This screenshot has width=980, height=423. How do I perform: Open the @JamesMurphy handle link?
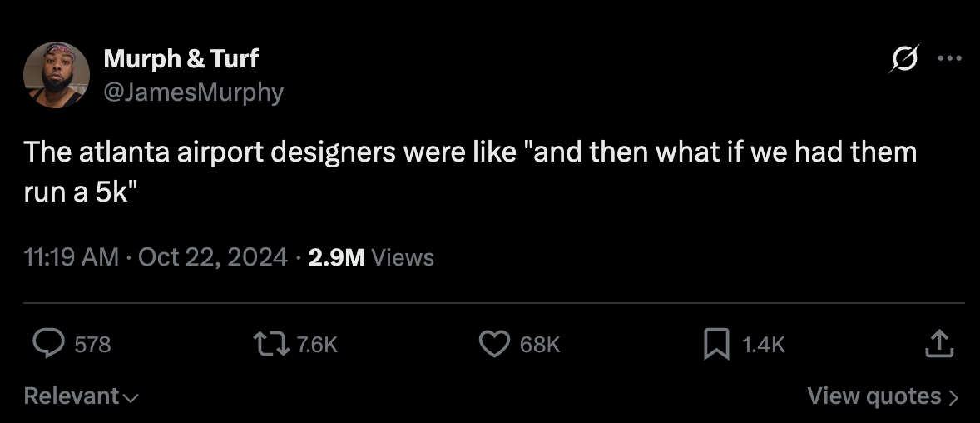pos(193,92)
